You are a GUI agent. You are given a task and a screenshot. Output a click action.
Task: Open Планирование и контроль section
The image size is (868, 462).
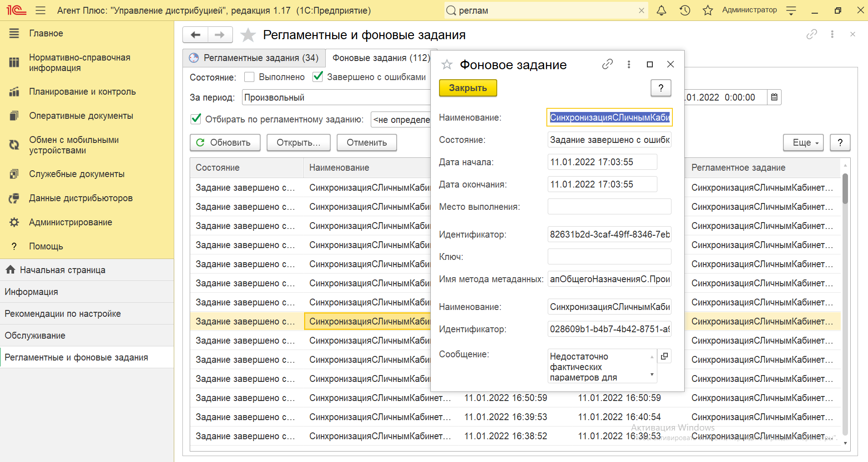click(x=87, y=91)
